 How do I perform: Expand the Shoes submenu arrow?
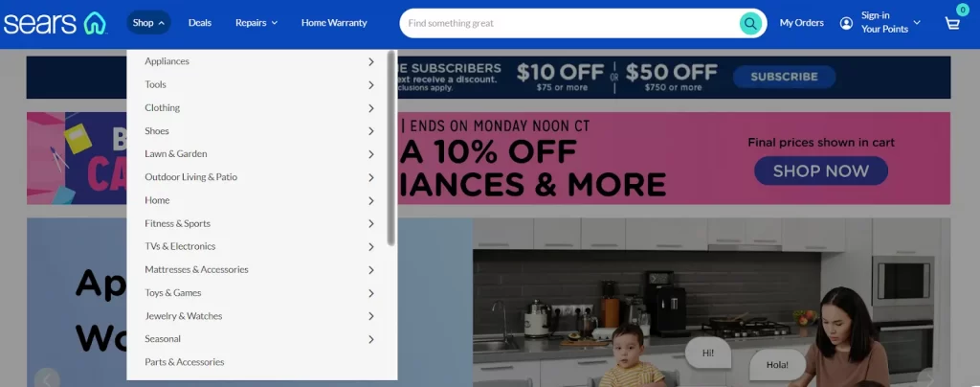pos(371,131)
